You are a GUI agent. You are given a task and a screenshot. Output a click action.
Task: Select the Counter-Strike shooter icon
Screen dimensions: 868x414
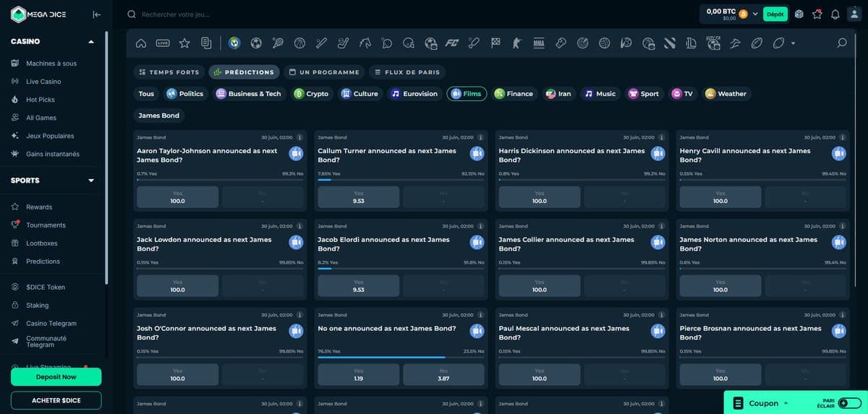(x=516, y=43)
